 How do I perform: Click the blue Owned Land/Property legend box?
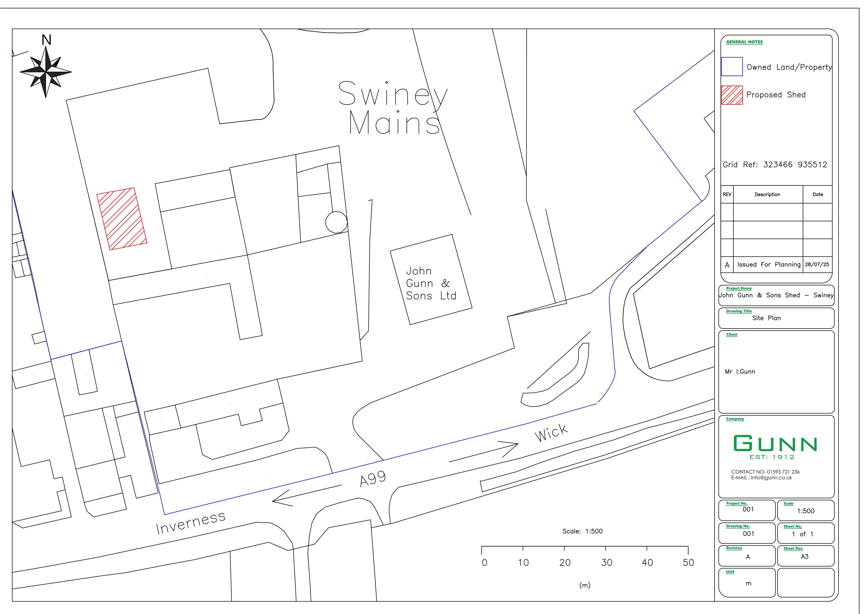[x=732, y=67]
